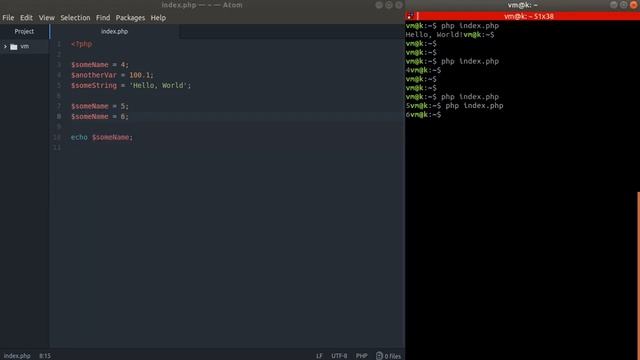The image size is (640, 360).
Task: Click terminal title 'vm@k: ~ 51x38' bar
Action: [x=529, y=16]
